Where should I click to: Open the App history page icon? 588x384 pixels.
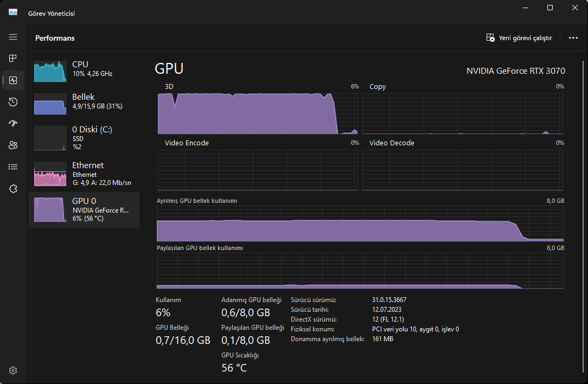(x=13, y=102)
